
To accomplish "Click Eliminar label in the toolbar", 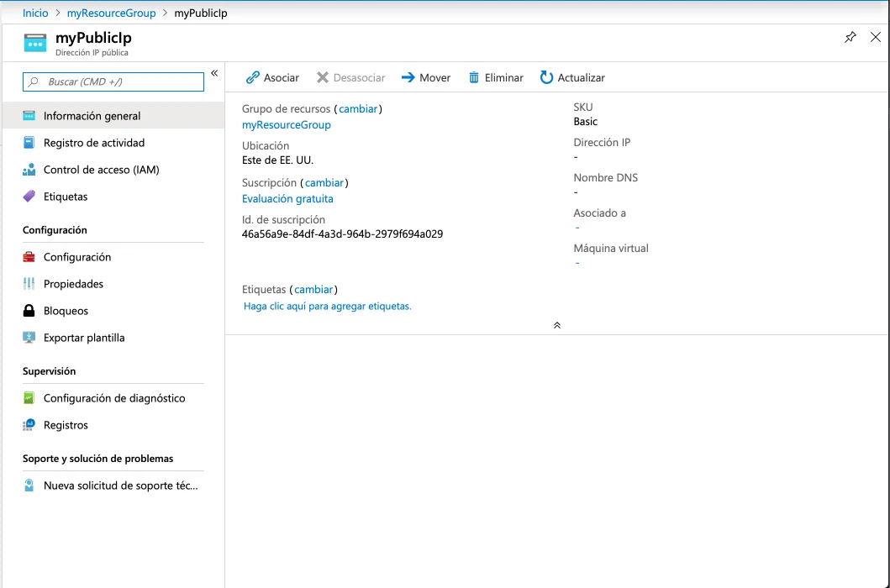I will tap(503, 78).
